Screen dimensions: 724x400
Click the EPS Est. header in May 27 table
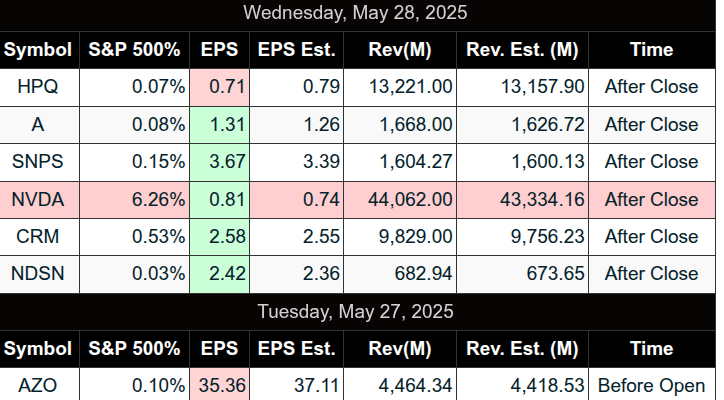click(x=296, y=349)
